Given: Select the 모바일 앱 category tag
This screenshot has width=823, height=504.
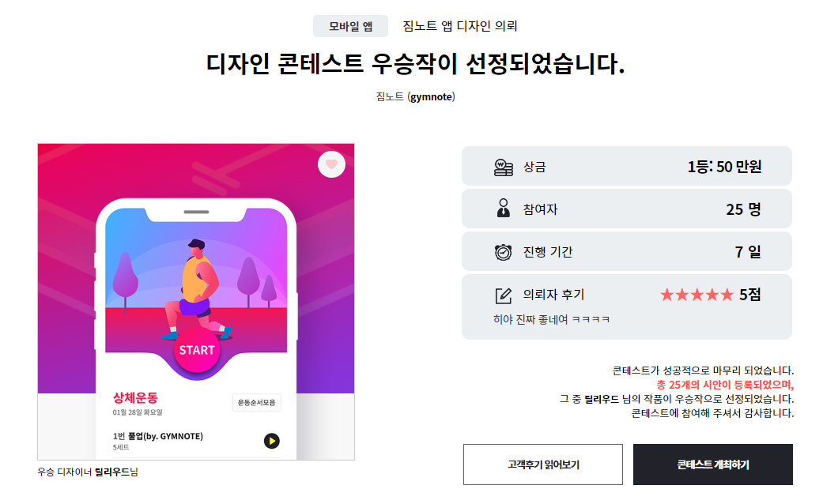Looking at the screenshot, I should (x=350, y=26).
